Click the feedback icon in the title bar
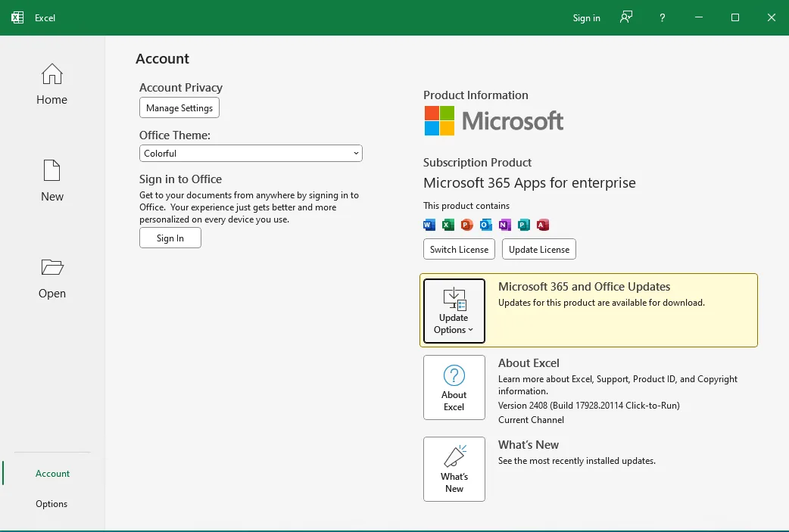The height and width of the screenshot is (532, 789). click(626, 17)
